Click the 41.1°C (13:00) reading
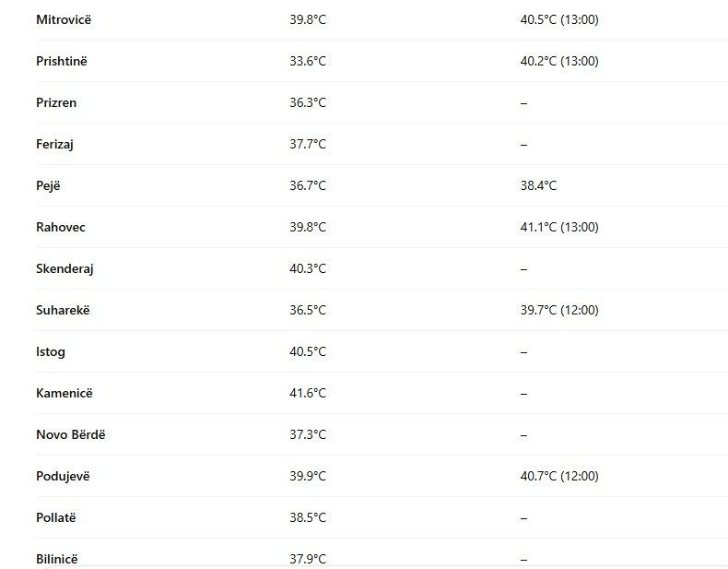728x569 pixels. pos(559,227)
